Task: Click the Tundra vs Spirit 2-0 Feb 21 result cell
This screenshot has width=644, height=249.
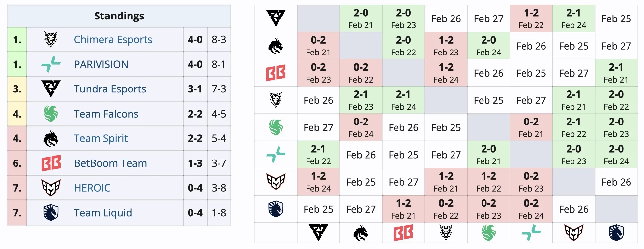Action: [x=361, y=18]
